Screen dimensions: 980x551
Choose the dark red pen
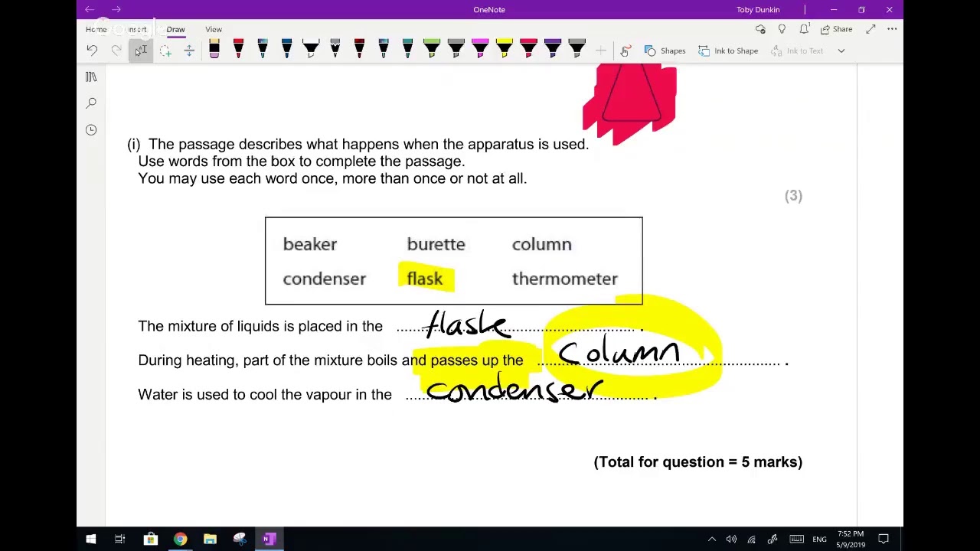pos(359,49)
